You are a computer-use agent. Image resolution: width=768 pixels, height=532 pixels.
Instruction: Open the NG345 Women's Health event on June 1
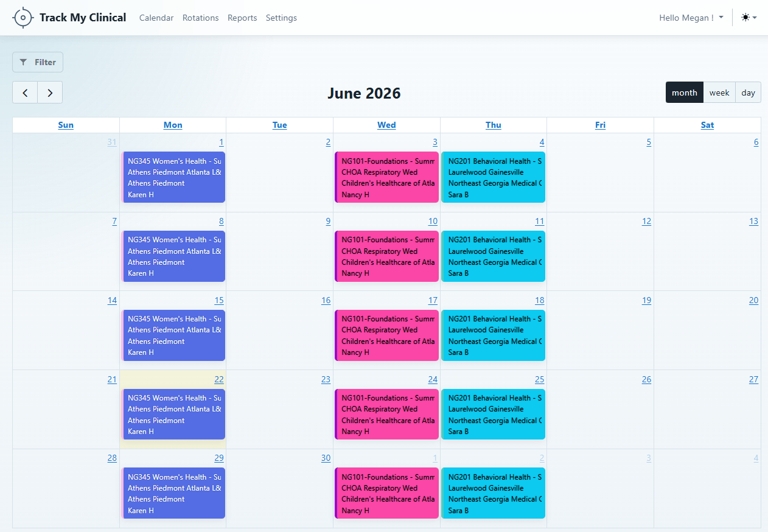pyautogui.click(x=173, y=177)
